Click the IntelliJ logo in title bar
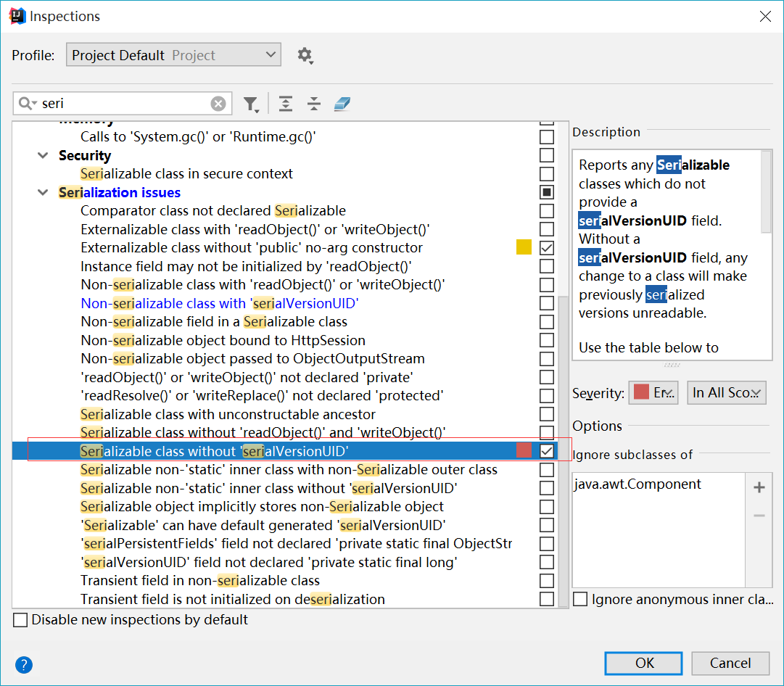Screen dimensions: 784x686 [x=17, y=16]
